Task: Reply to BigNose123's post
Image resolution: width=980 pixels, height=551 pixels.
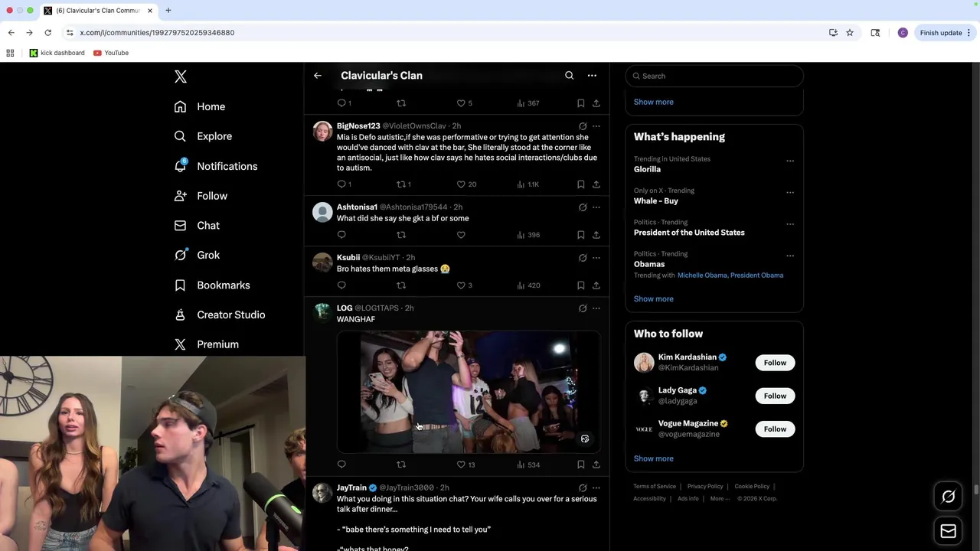Action: click(x=341, y=184)
